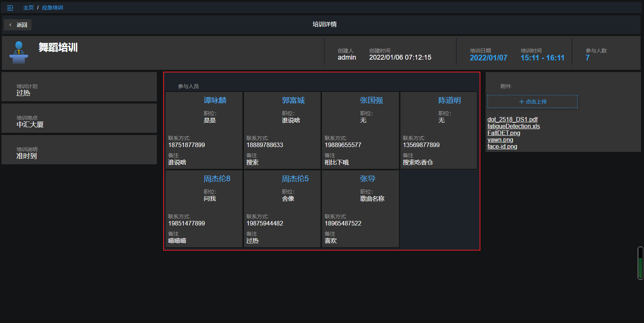Click phone number 19889655577
The width and height of the screenshot is (644, 323).
click(x=343, y=145)
